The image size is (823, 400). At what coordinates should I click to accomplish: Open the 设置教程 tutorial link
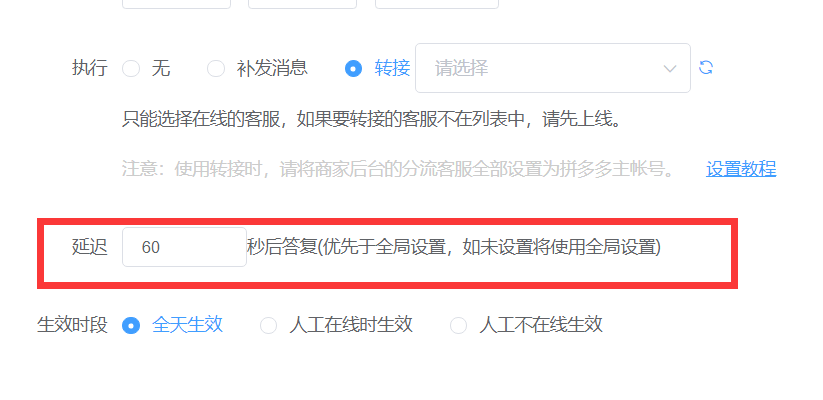741,169
